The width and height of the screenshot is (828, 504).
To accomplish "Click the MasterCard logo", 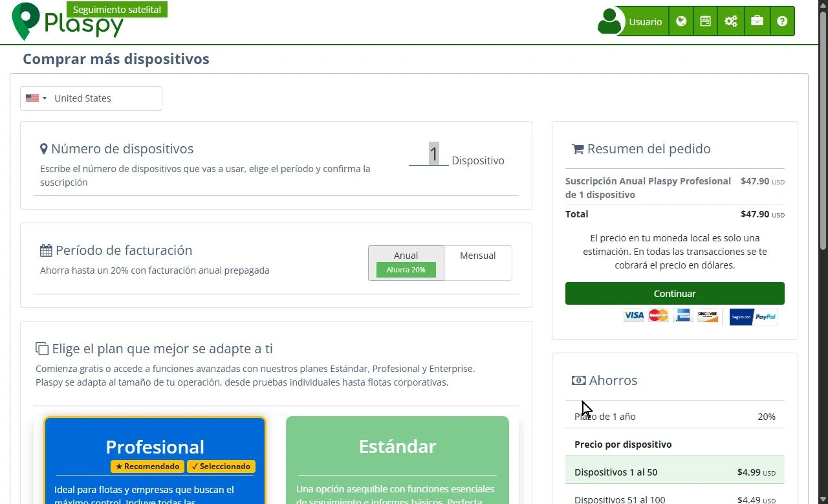I will click(659, 316).
